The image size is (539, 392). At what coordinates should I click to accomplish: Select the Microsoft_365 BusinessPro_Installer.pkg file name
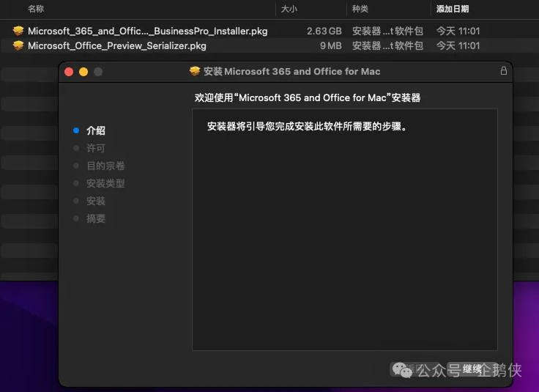pos(147,31)
